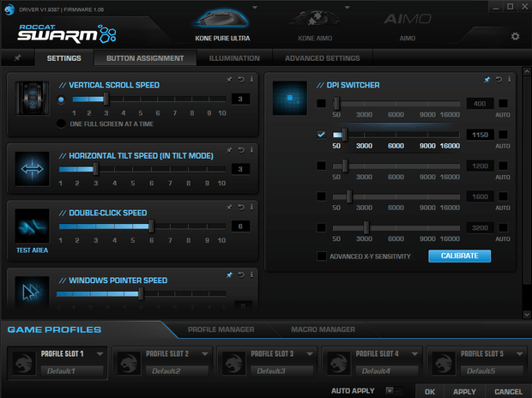Screen dimensions: 532x398
Task: Open the Profile Slot 1 dropdown
Action: (x=100, y=354)
